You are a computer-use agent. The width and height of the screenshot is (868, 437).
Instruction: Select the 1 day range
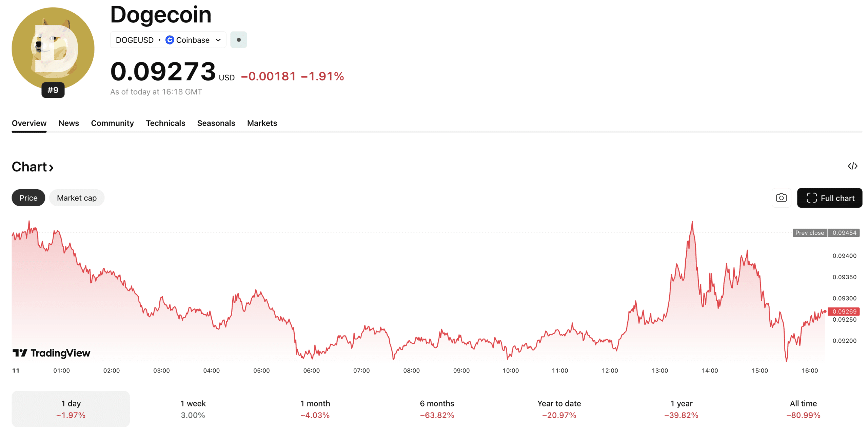point(71,409)
